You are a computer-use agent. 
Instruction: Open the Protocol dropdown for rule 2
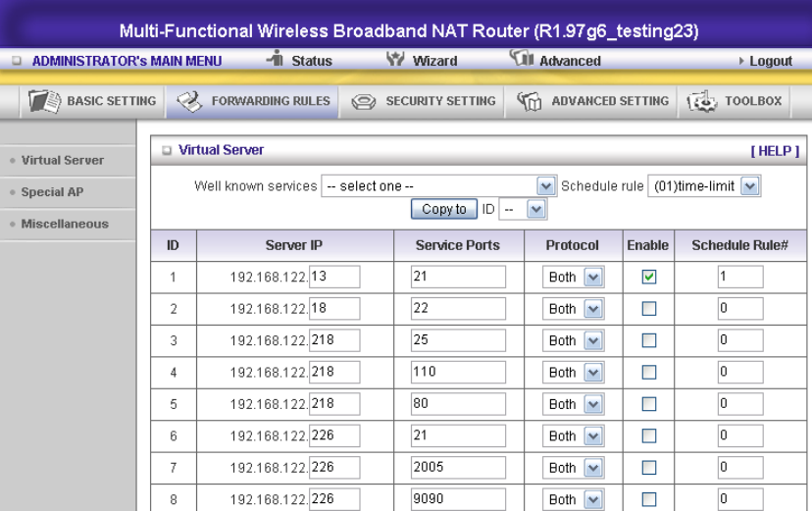coord(574,309)
